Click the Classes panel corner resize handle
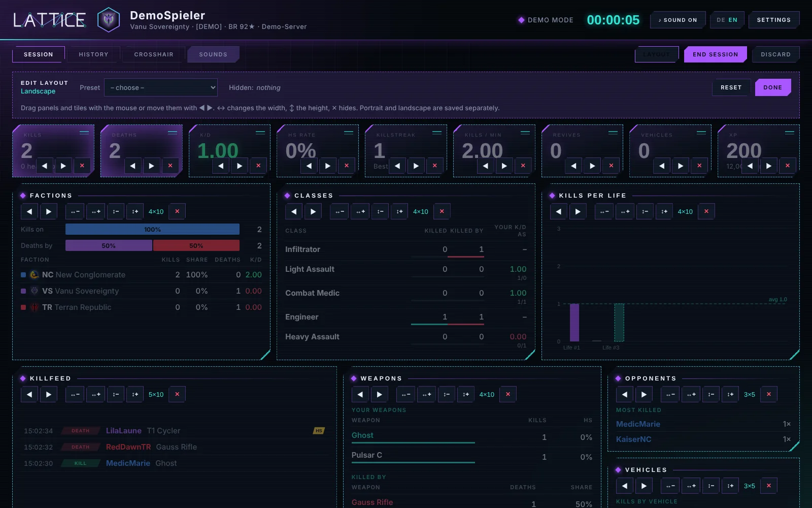812x508 pixels. click(530, 355)
